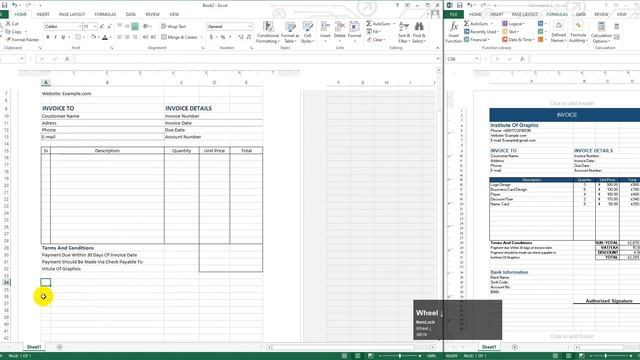This screenshot has width=640, height=360.
Task: Activate Format Painter
Action: 22,40
